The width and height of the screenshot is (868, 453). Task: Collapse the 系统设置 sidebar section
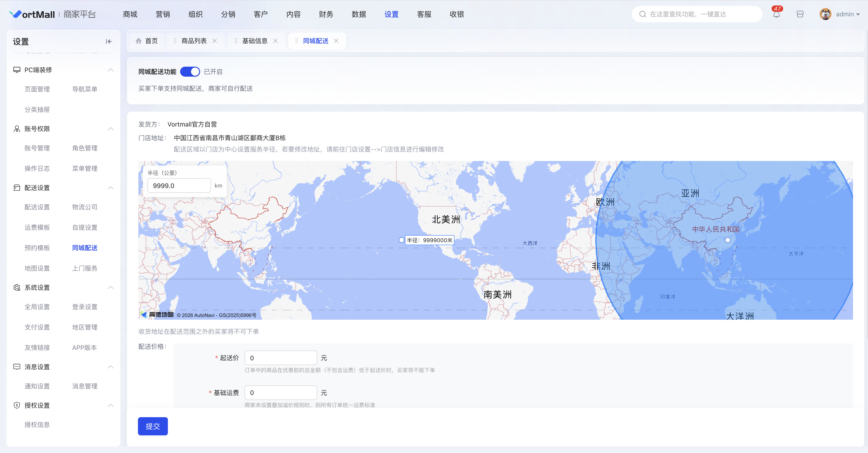point(110,287)
